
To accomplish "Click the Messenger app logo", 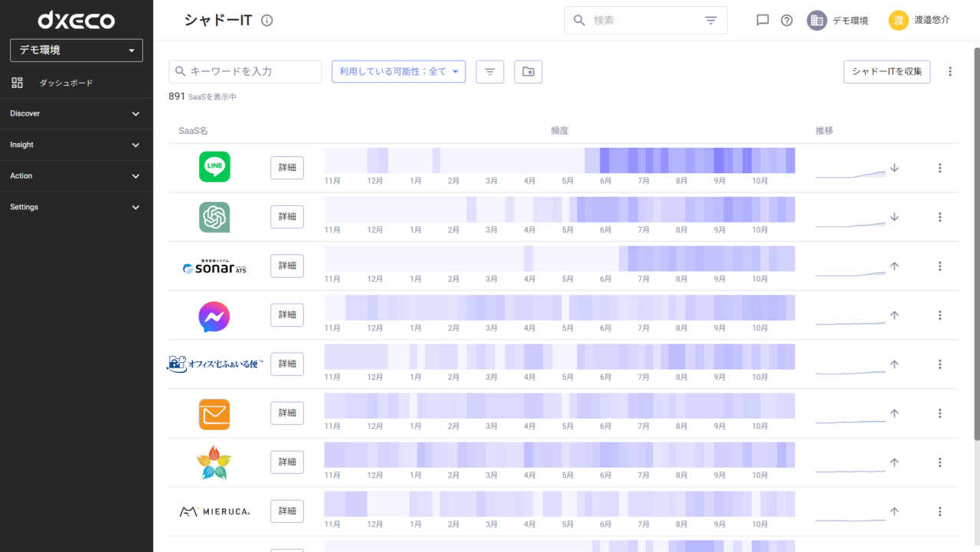I will click(x=214, y=315).
